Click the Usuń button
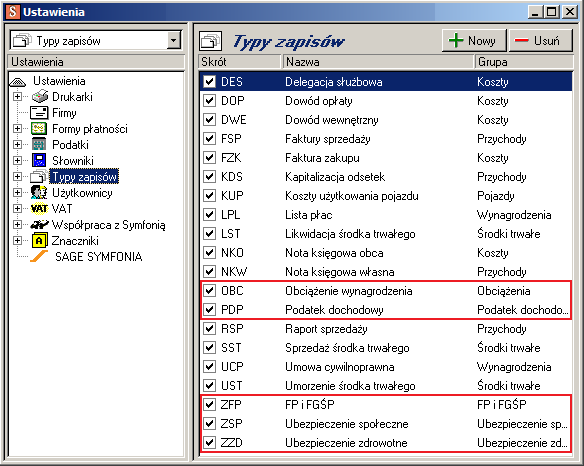Image resolution: width=584 pixels, height=466 pixels. point(540,40)
